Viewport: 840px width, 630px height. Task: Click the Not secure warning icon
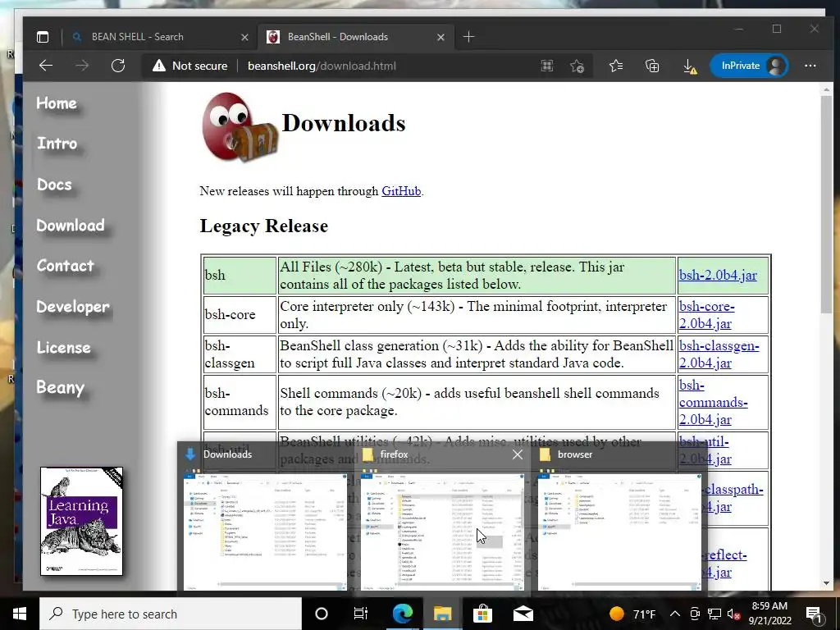(x=158, y=66)
